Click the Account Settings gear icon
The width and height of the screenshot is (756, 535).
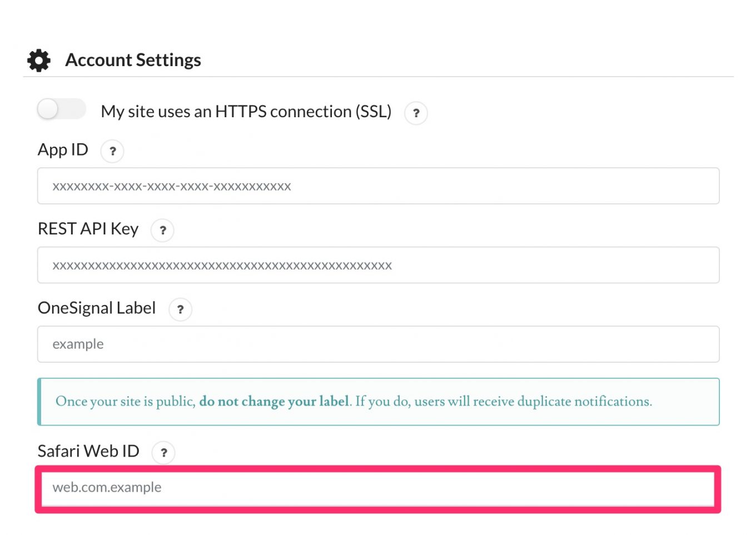(x=39, y=60)
